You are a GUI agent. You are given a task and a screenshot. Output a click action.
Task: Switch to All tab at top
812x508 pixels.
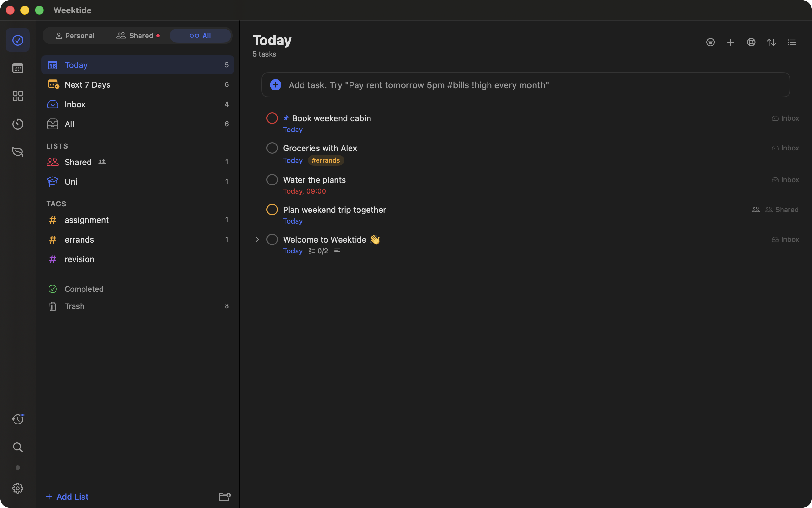pyautogui.click(x=200, y=36)
